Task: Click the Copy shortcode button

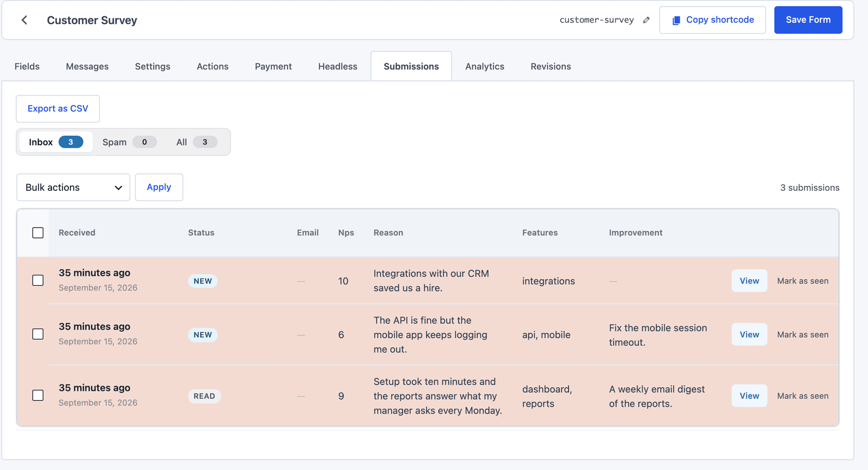Action: pos(712,20)
